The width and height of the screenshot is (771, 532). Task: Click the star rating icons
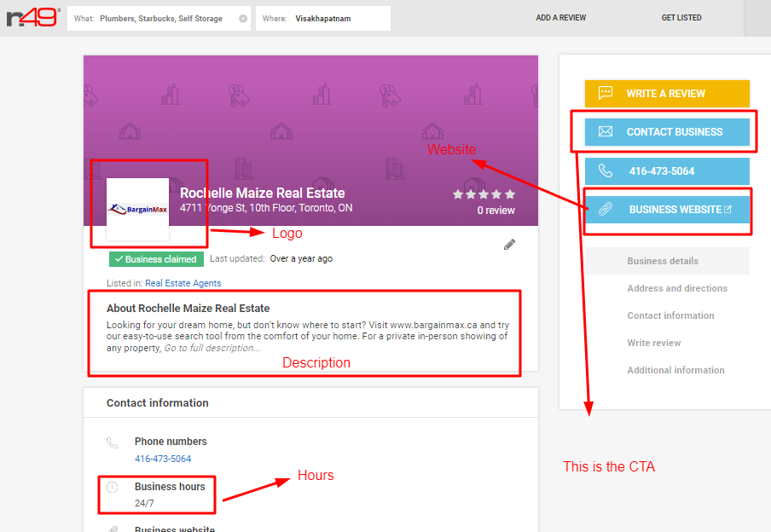coord(484,194)
